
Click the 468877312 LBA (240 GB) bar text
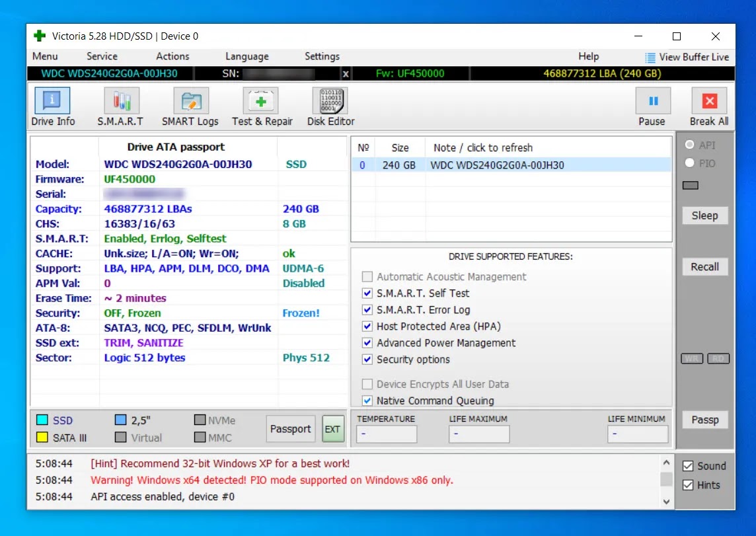pos(602,74)
